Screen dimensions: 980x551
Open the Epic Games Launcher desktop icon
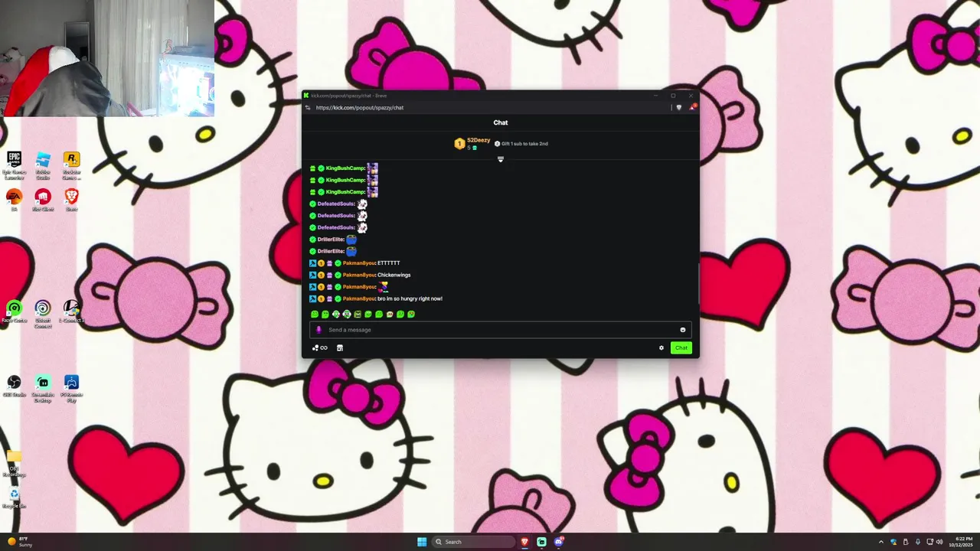[x=14, y=165]
